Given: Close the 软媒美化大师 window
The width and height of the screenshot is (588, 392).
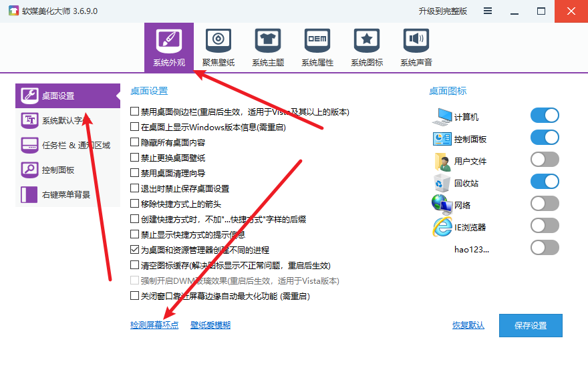Looking at the screenshot, I should (x=571, y=11).
